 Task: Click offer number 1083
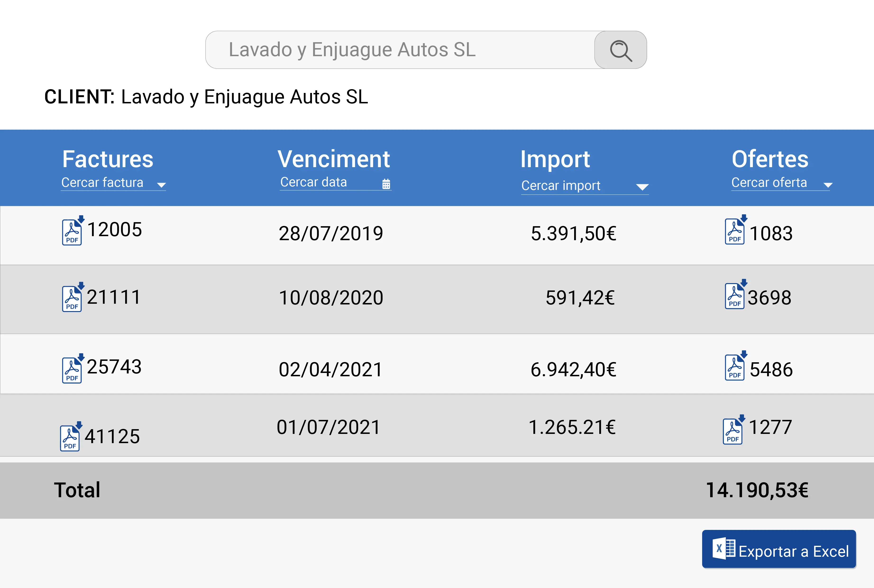point(771,234)
